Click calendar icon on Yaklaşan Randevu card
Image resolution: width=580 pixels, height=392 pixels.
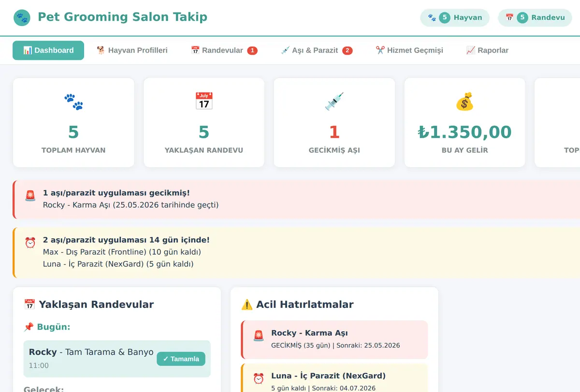pos(204,102)
